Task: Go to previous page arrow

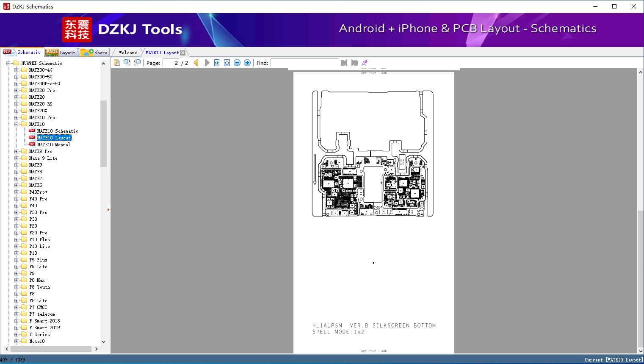Action: (x=196, y=63)
